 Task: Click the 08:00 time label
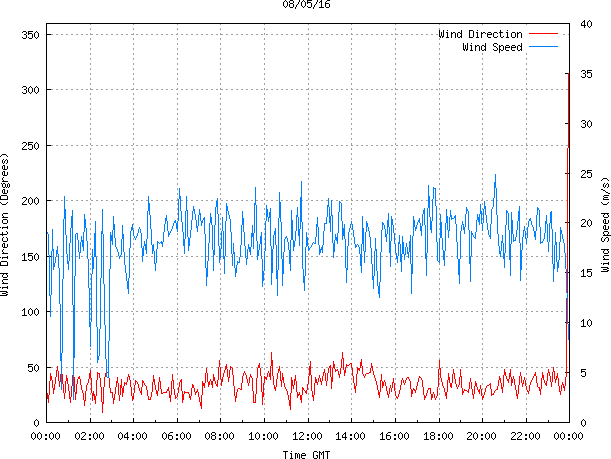tap(220, 436)
